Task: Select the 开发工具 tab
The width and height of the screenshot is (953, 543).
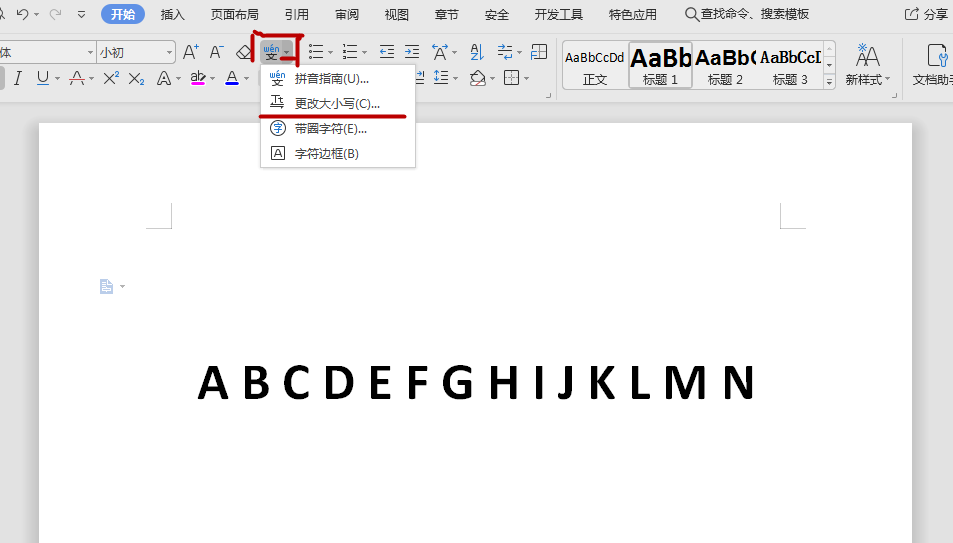Action: tap(559, 14)
